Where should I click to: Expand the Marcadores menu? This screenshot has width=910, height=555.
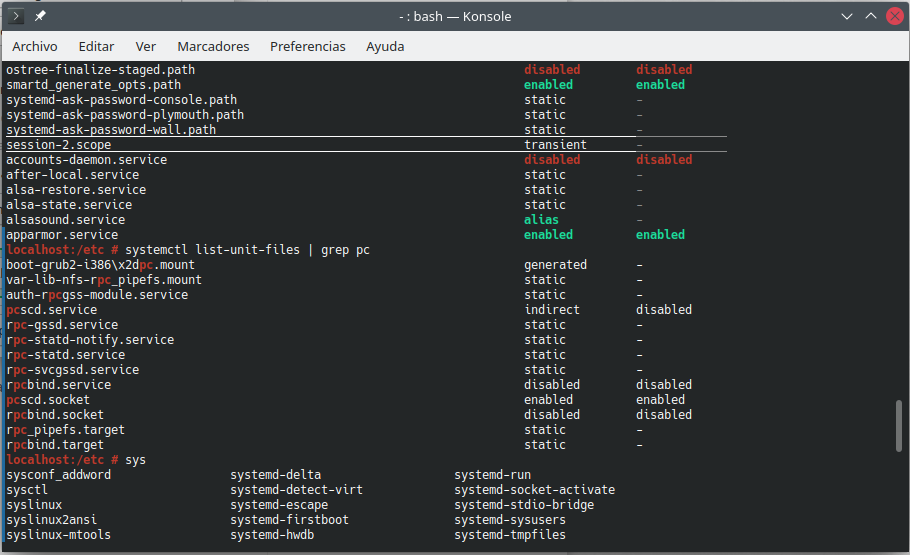click(x=213, y=46)
